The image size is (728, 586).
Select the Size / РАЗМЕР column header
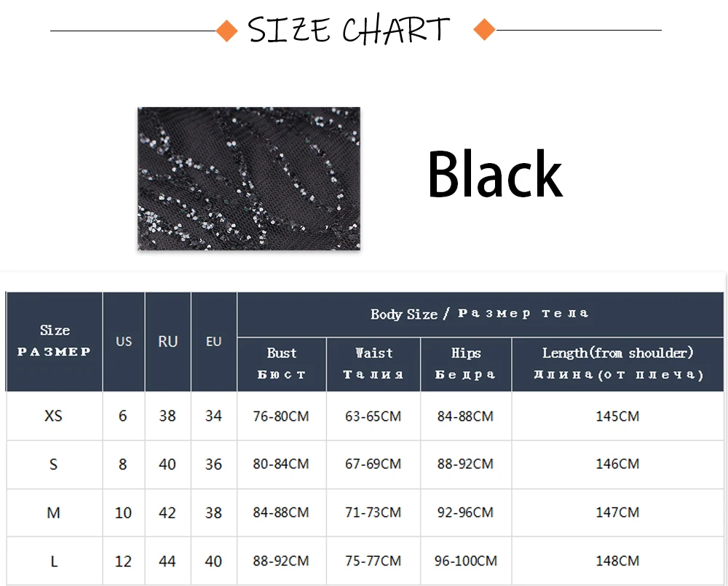(54, 341)
